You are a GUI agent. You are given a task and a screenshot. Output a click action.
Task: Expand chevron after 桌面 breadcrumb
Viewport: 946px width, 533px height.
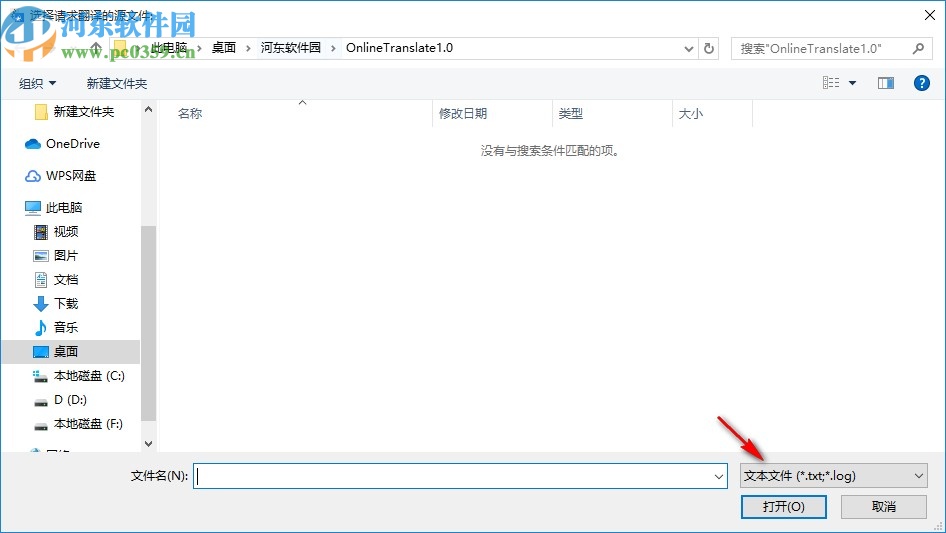click(x=248, y=48)
